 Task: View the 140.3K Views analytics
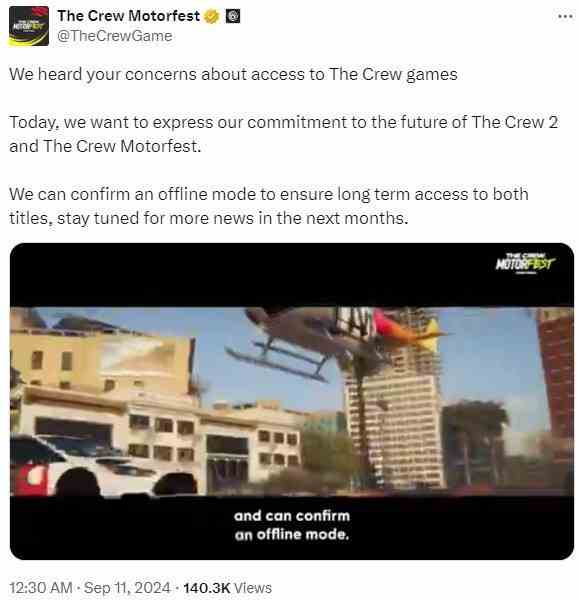click(228, 588)
